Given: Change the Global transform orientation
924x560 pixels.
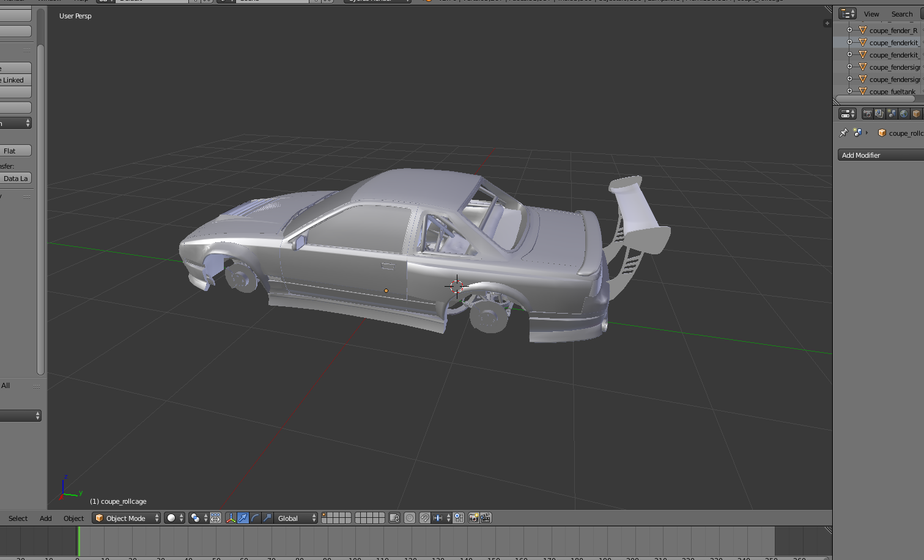Looking at the screenshot, I should click(x=296, y=518).
